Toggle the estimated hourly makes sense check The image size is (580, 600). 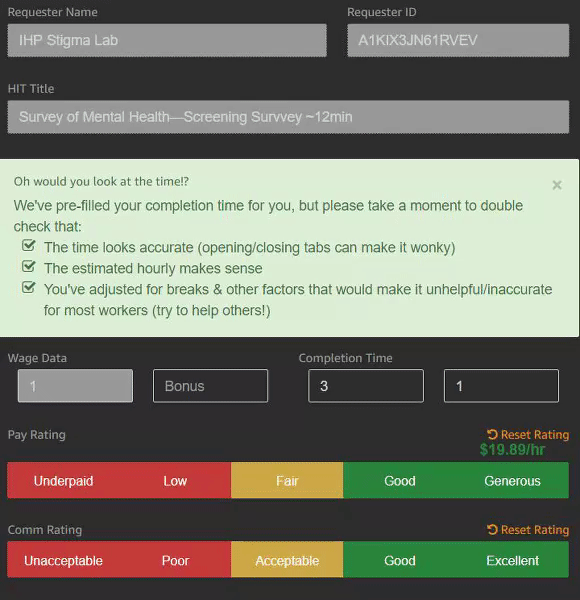coord(29,266)
